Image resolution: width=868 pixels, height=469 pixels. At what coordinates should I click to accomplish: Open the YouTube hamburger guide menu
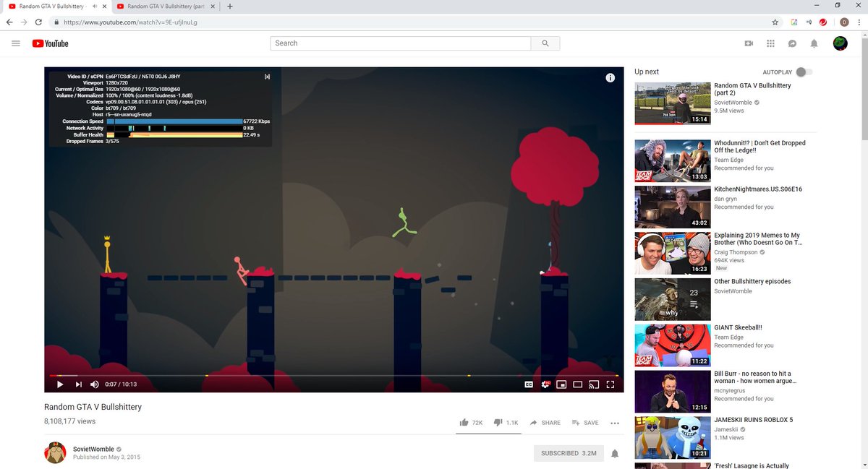point(16,43)
